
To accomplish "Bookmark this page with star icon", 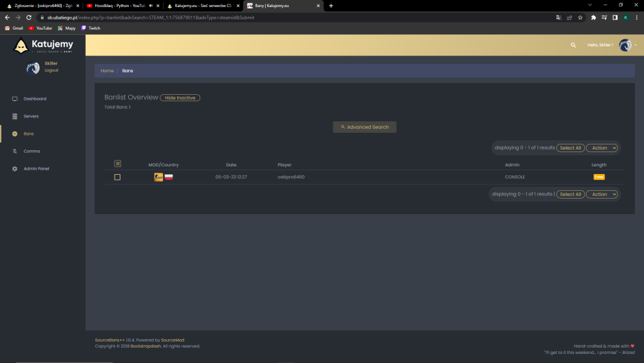I will [580, 17].
